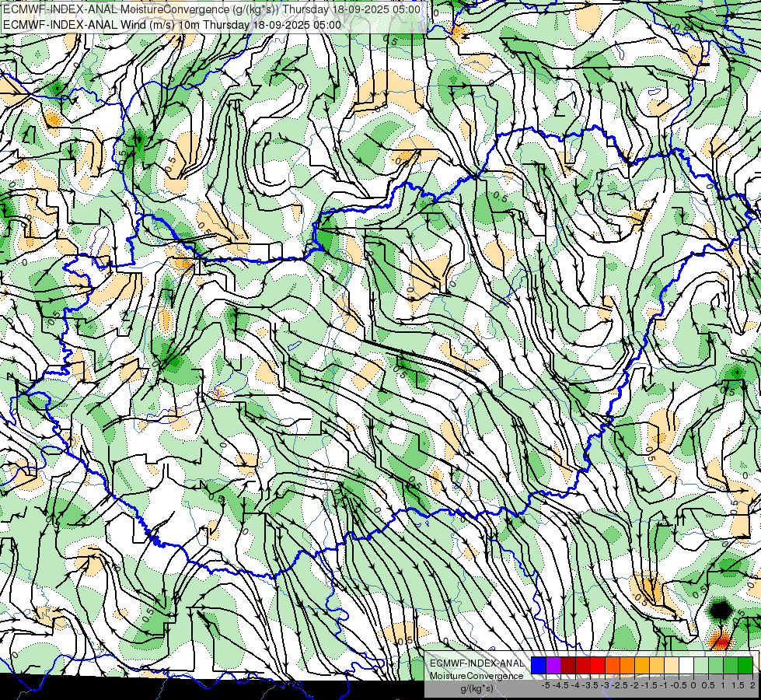Click the legend tick label 2

[752, 685]
